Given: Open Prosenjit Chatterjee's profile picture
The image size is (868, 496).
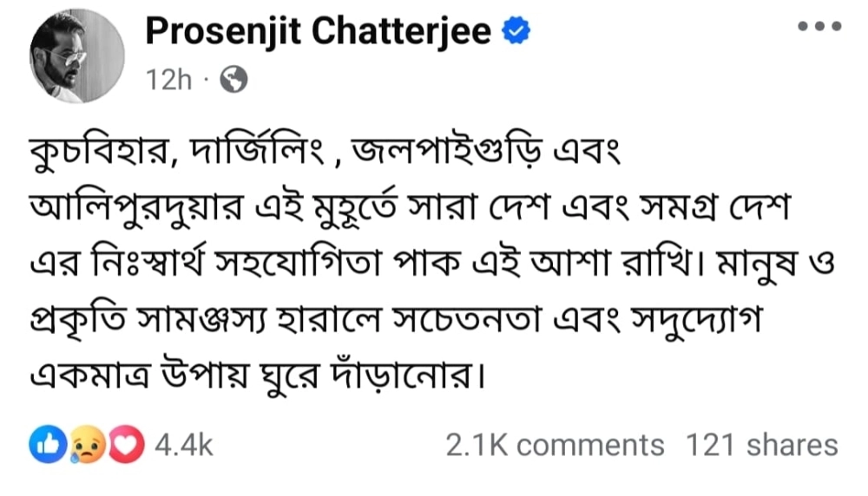Looking at the screenshot, I should 77,56.
